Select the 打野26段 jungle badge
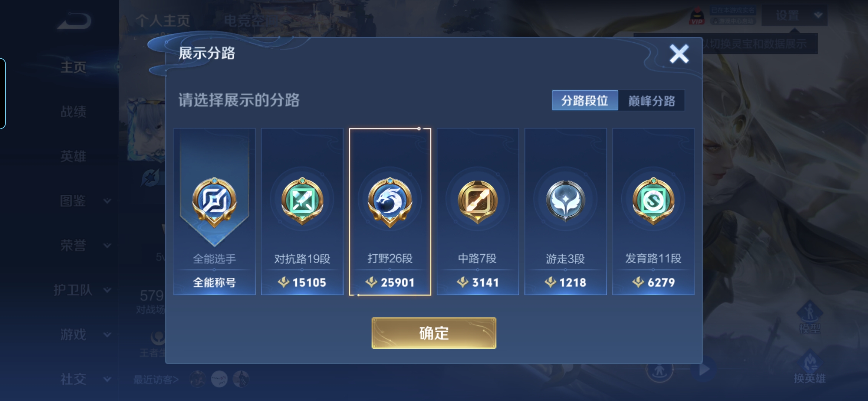868x401 pixels. (x=390, y=212)
